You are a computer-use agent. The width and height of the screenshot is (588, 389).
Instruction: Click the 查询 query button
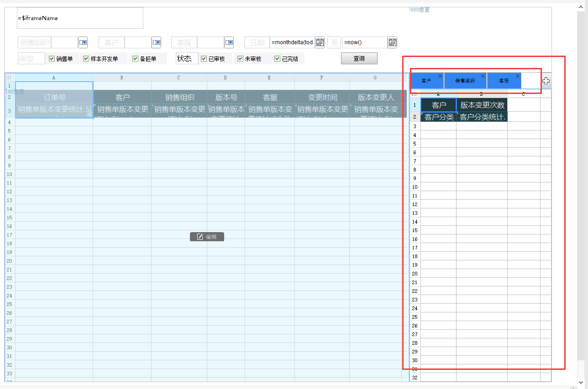pos(359,58)
